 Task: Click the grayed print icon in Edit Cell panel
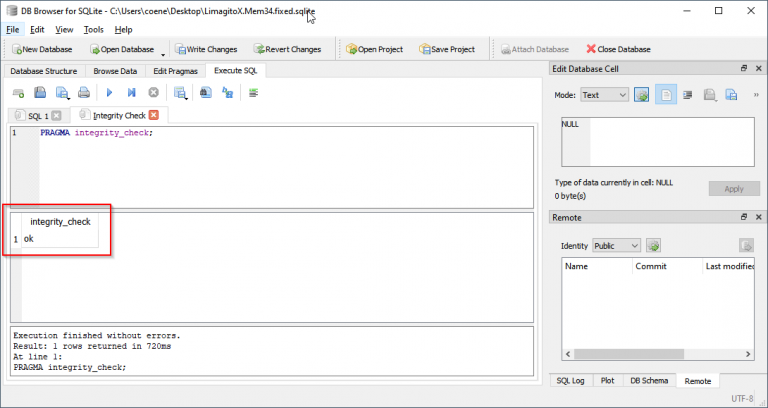[x=710, y=95]
